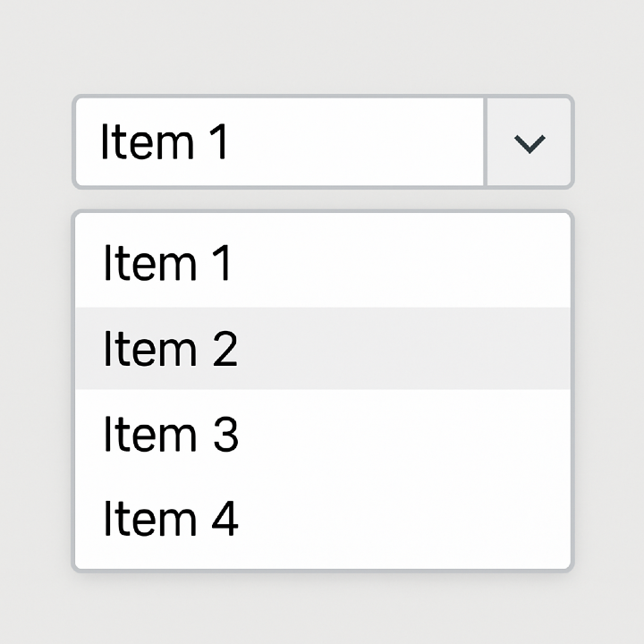644x644 pixels.
Task: Close the open list via chevron icon
Action: point(530,143)
